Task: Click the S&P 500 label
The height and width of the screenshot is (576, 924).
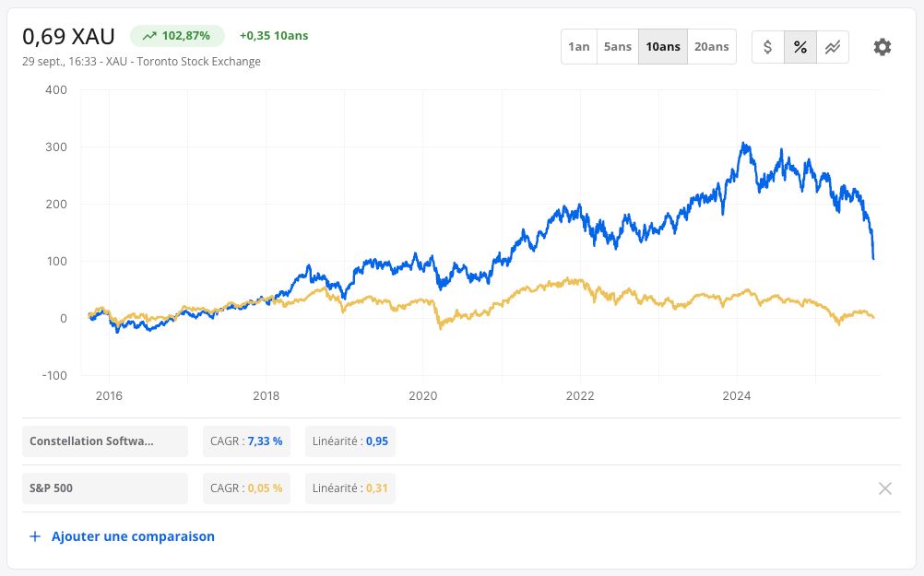Action: coord(105,488)
